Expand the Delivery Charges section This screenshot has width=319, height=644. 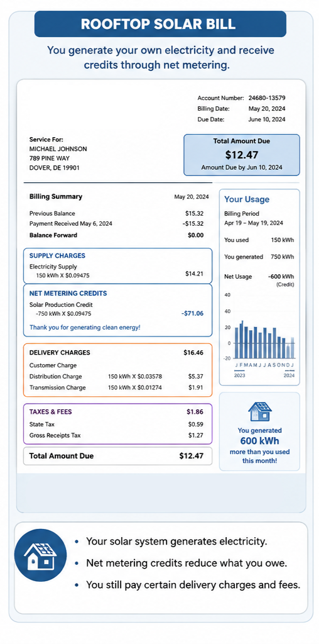[x=60, y=352]
